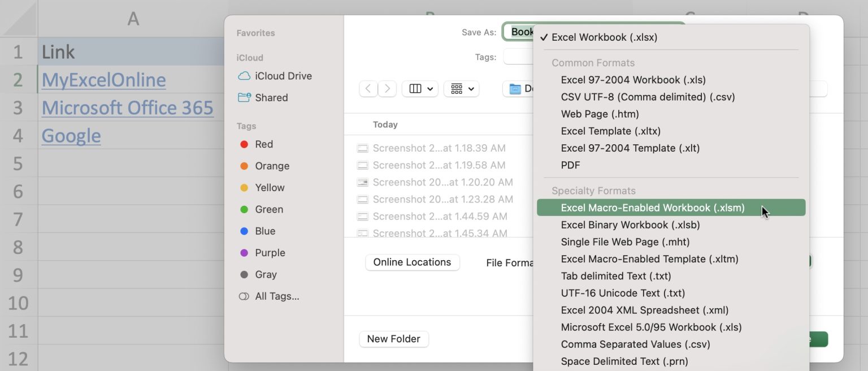This screenshot has width=868, height=371.
Task: Toggle the Purple tag
Action: click(244, 252)
